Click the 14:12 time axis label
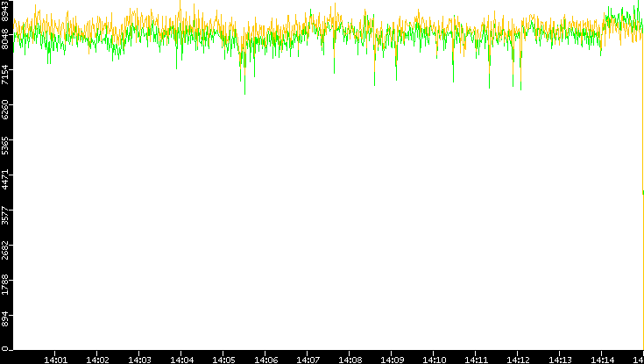Image resolution: width=644 pixels, height=364 pixels. point(519,360)
